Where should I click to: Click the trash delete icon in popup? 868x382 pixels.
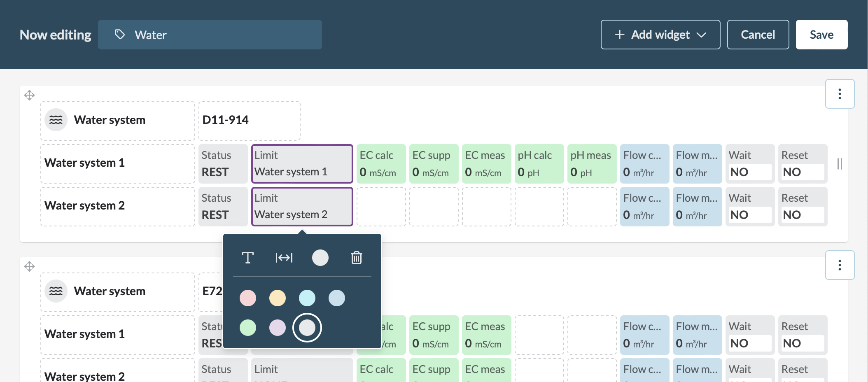click(356, 258)
